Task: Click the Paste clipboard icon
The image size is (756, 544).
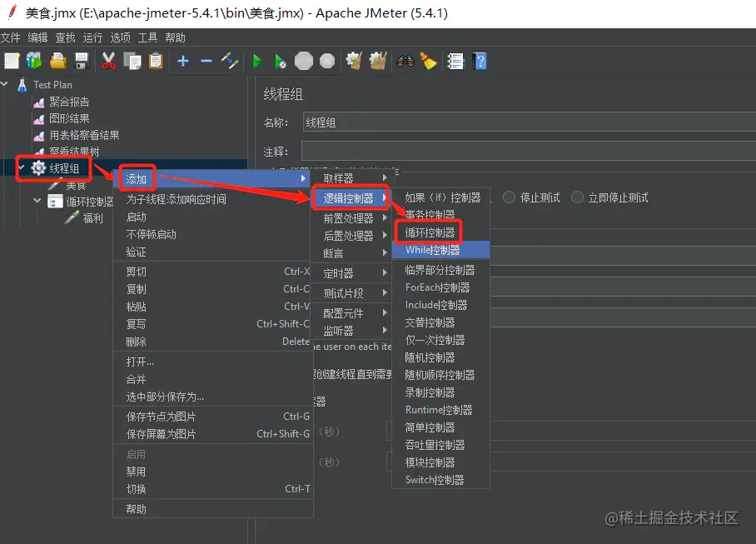Action: point(155,62)
